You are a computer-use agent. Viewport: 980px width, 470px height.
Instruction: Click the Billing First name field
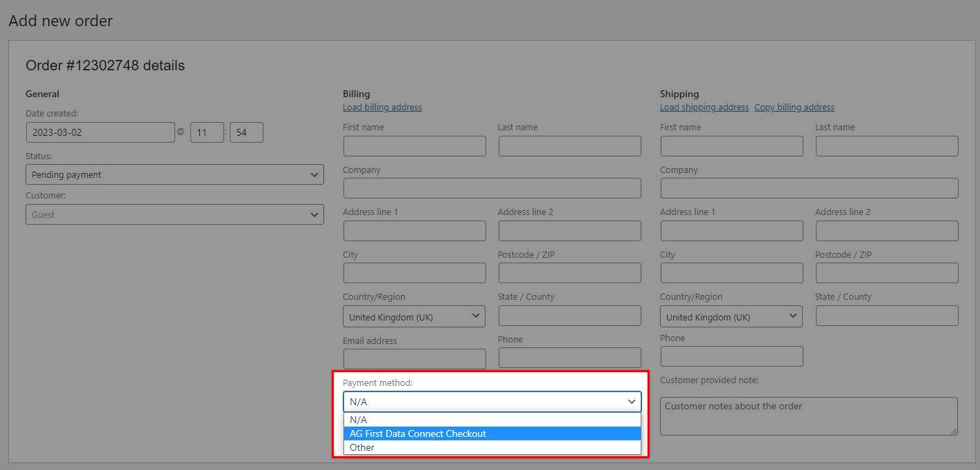pos(414,146)
